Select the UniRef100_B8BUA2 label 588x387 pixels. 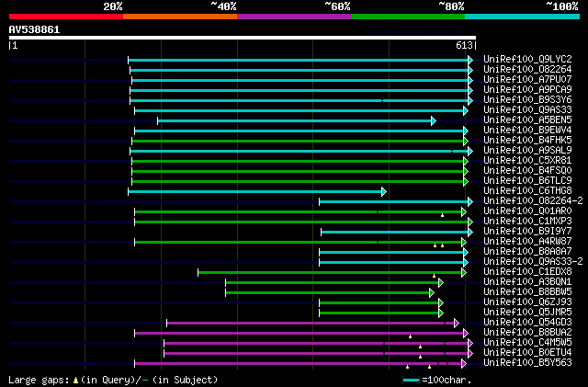527,332
